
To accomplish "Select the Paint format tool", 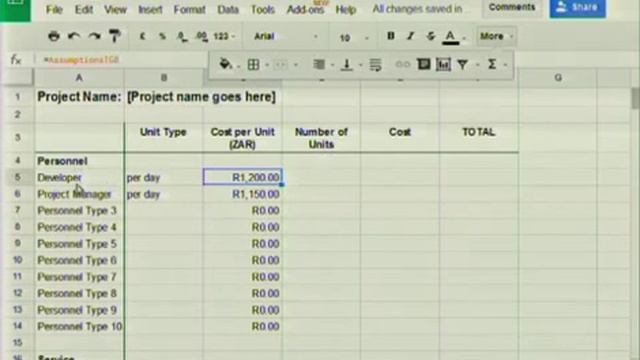I will (115, 36).
